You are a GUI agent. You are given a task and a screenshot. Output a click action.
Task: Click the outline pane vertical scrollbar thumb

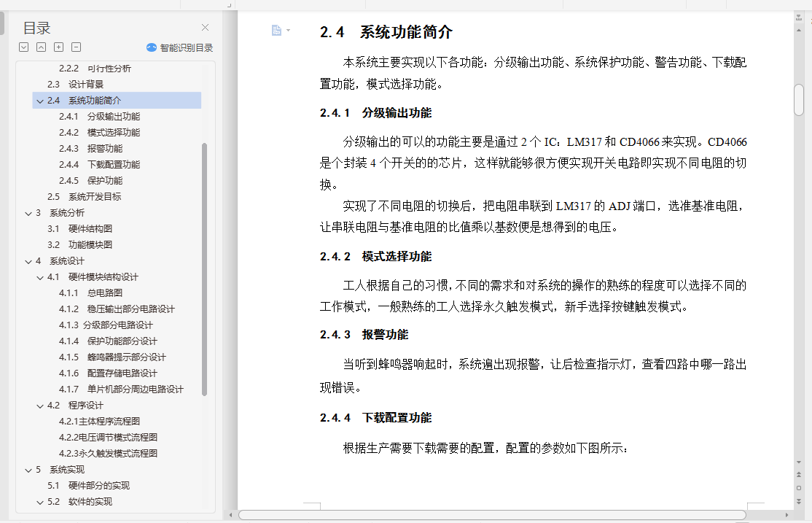(205, 270)
